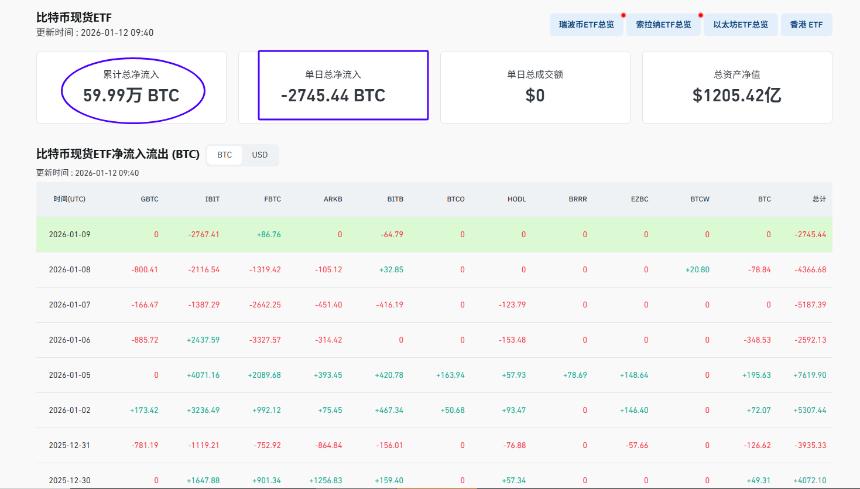Select the BTC unit toggle

coord(224,155)
